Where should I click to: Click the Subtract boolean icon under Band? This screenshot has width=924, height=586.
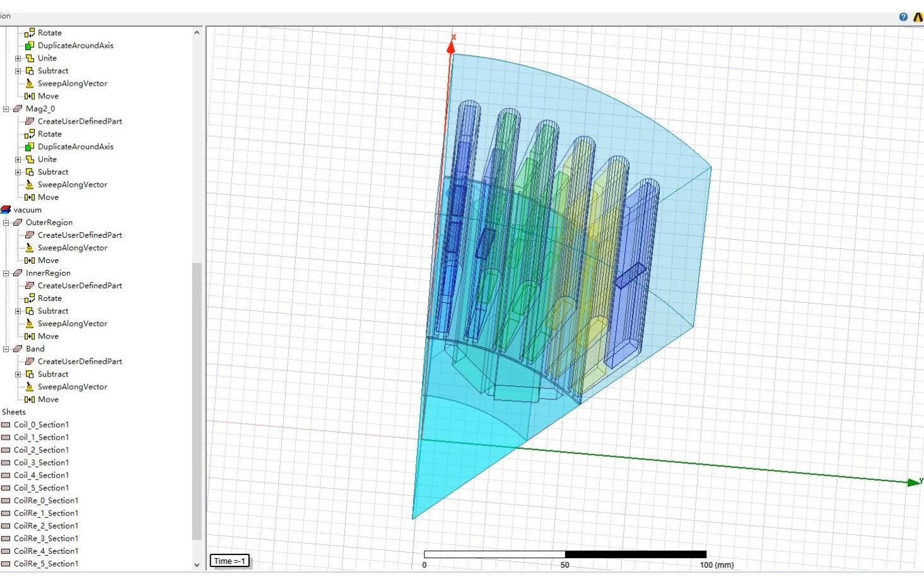pos(31,373)
